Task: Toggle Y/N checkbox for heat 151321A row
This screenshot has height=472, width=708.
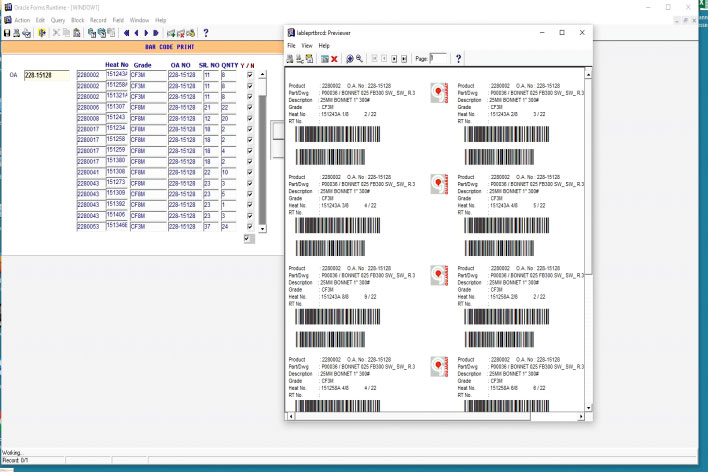Action: (250, 97)
